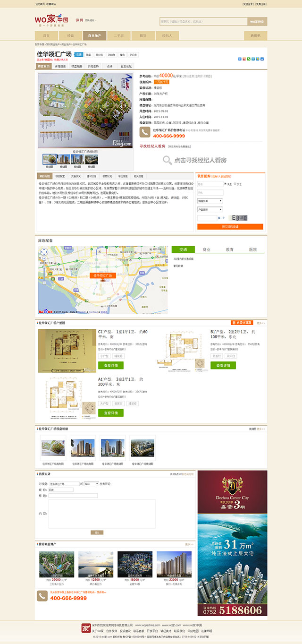The image size is (302, 644).
Task: Click the orange phone icon in the bottom hotline banner
Action: [x=42, y=596]
